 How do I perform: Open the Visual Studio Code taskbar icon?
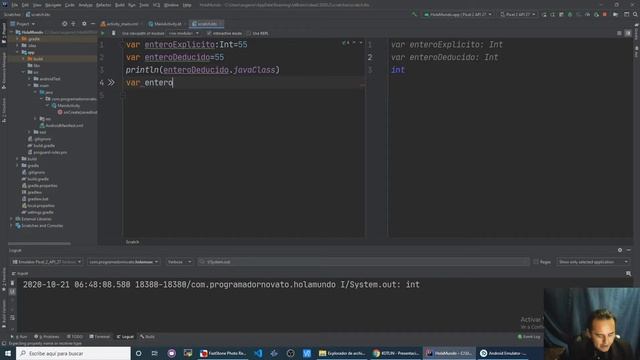(258, 353)
